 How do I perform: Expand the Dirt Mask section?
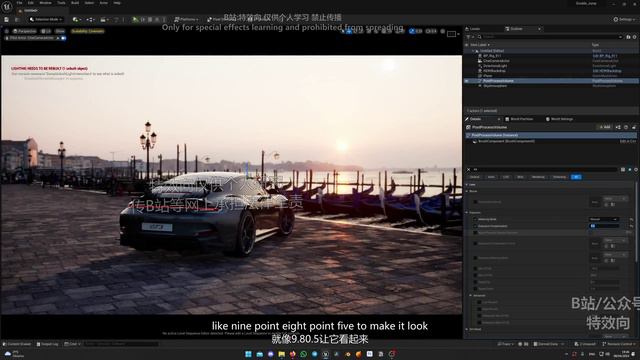tap(467, 329)
